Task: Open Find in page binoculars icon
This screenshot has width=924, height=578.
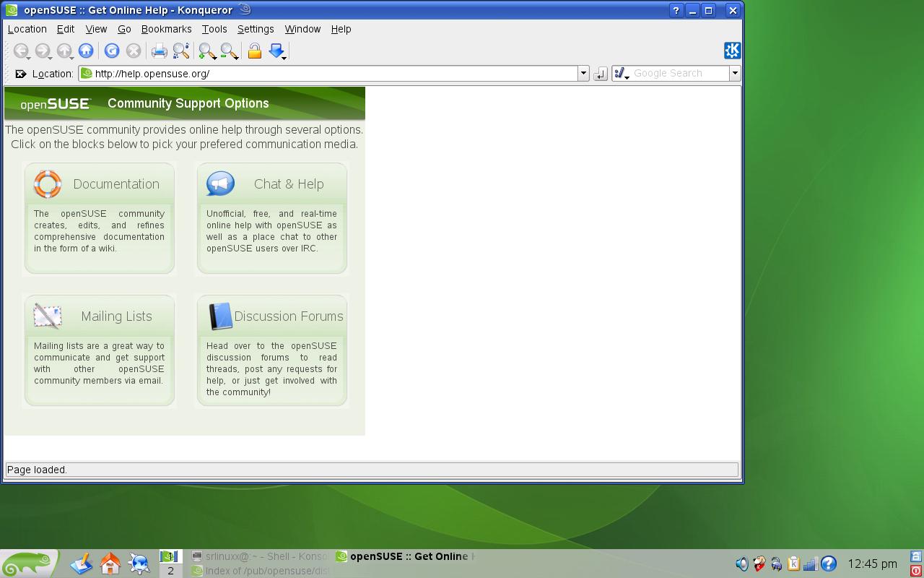Action: 181,51
